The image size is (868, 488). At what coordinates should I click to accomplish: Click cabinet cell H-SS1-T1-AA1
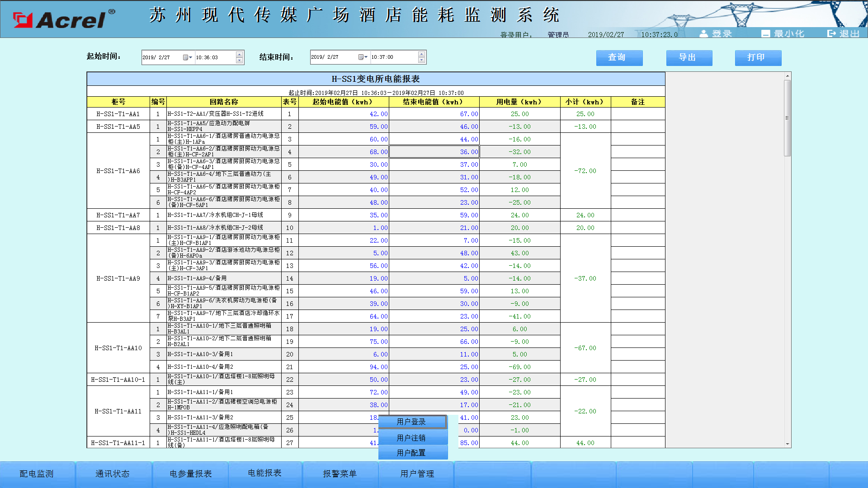click(118, 114)
